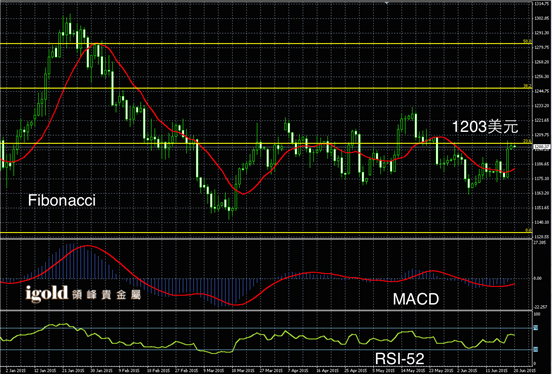Click the Fibonacci text label

(62, 201)
